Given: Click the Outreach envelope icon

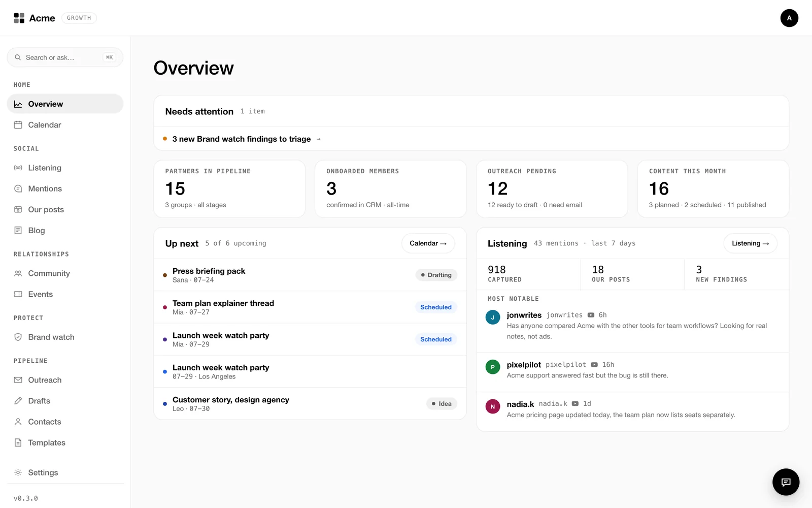Looking at the screenshot, I should (18, 380).
